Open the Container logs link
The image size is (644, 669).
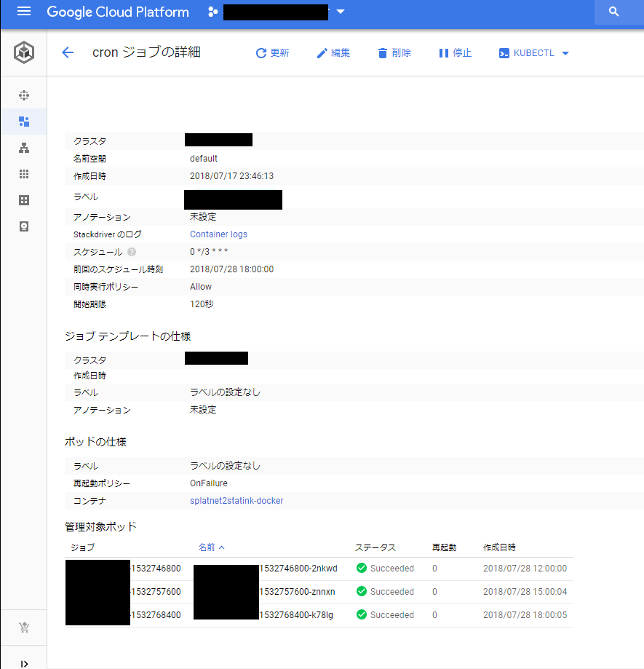218,234
